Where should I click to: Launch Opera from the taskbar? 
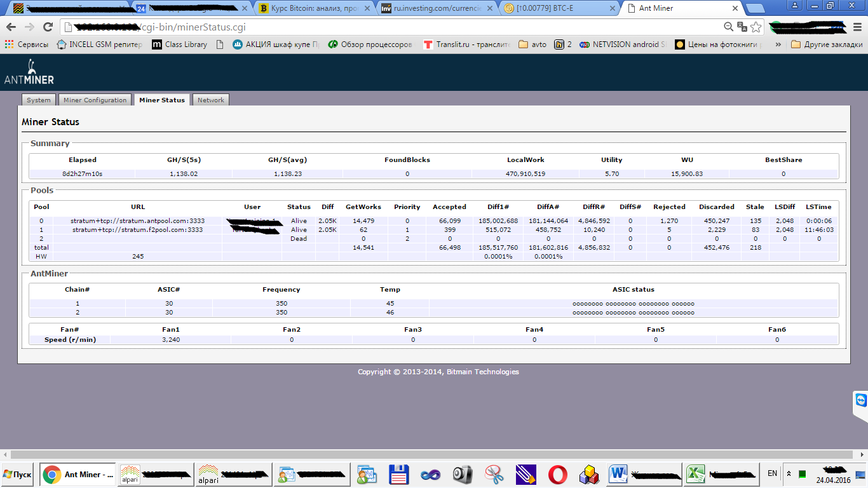[x=558, y=475]
